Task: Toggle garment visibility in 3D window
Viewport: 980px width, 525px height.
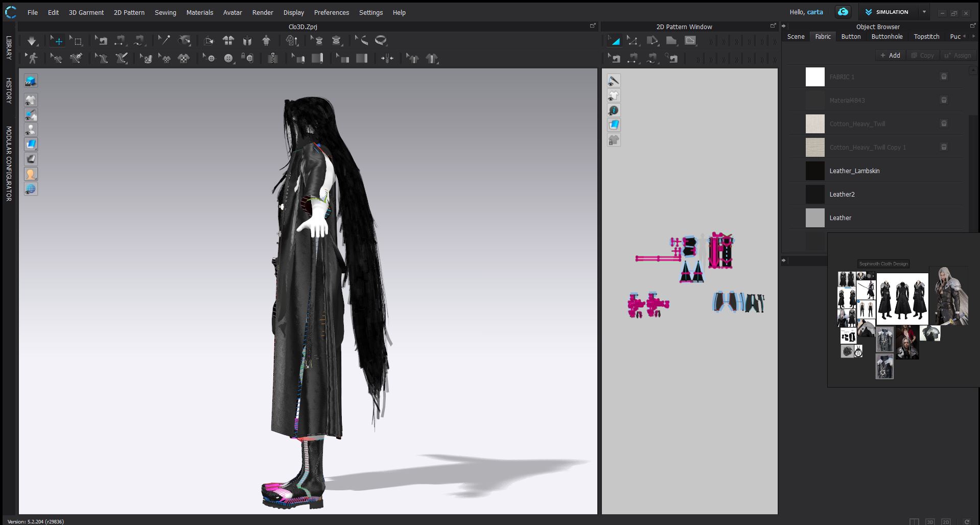Action: (x=31, y=100)
